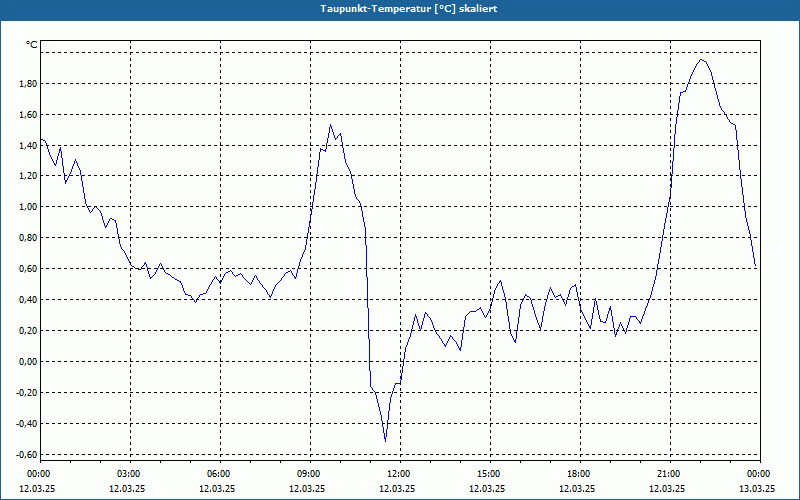Choose the 0,40 y-axis value

(x=28, y=299)
